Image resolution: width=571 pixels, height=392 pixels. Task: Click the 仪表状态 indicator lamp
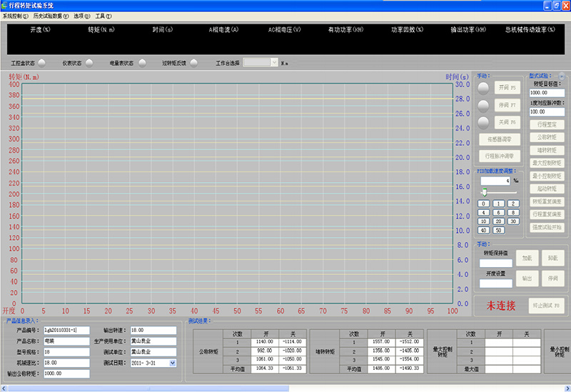pos(89,63)
